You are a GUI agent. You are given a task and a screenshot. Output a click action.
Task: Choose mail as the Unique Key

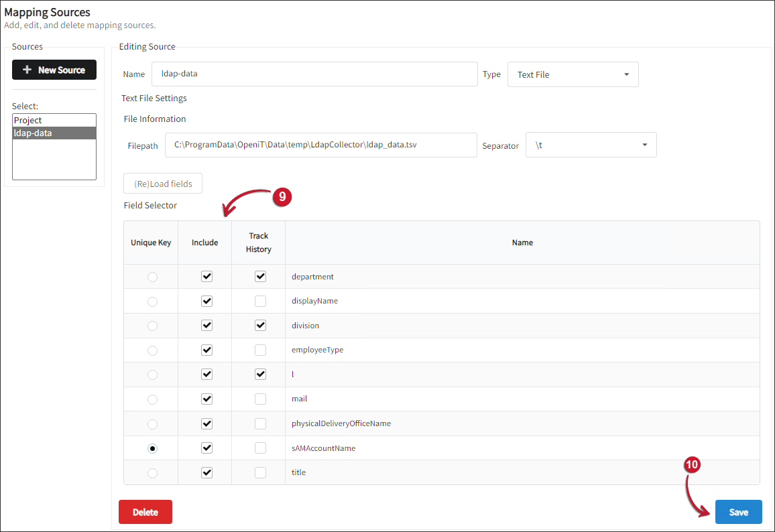click(x=152, y=399)
